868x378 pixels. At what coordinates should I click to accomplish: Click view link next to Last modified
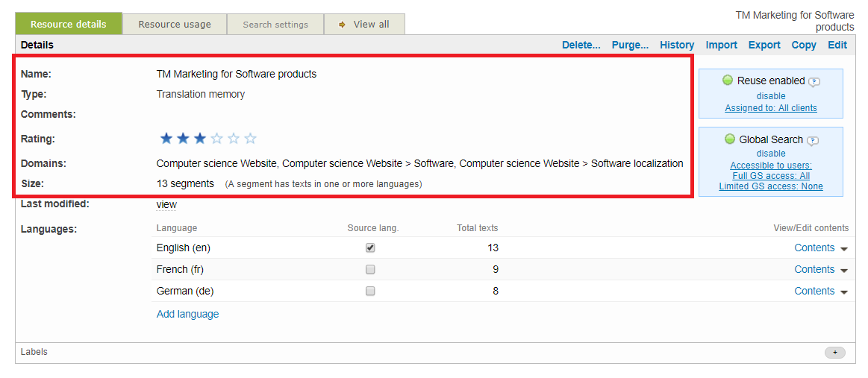(166, 204)
